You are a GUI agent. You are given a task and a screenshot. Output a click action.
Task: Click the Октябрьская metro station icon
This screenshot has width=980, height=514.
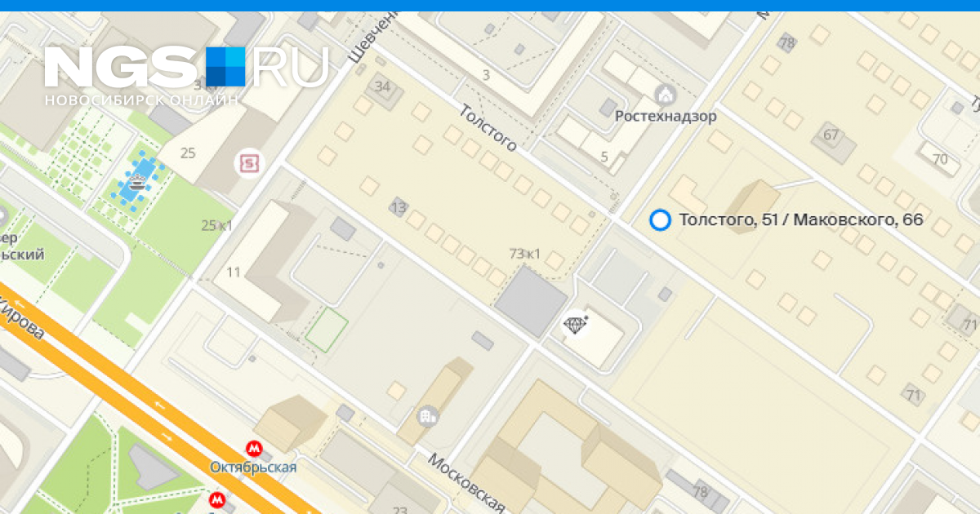(255, 449)
